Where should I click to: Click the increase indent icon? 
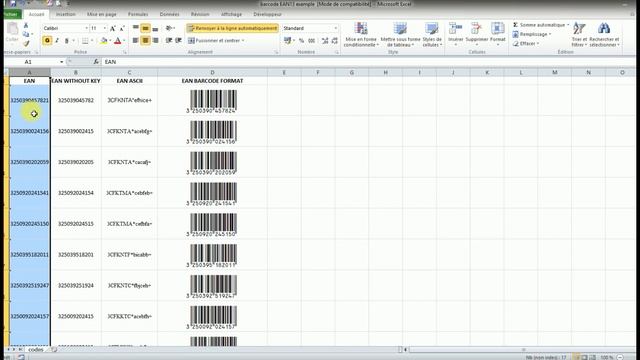[x=178, y=40]
